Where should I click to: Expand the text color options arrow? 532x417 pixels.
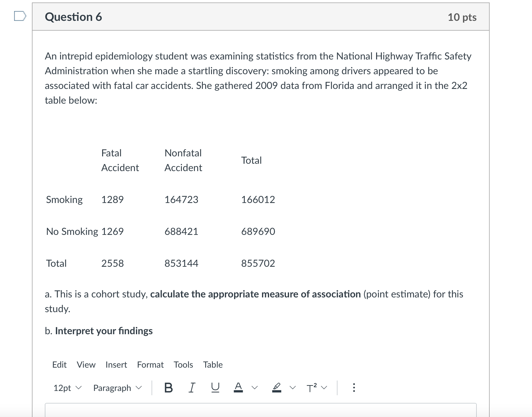click(x=254, y=388)
